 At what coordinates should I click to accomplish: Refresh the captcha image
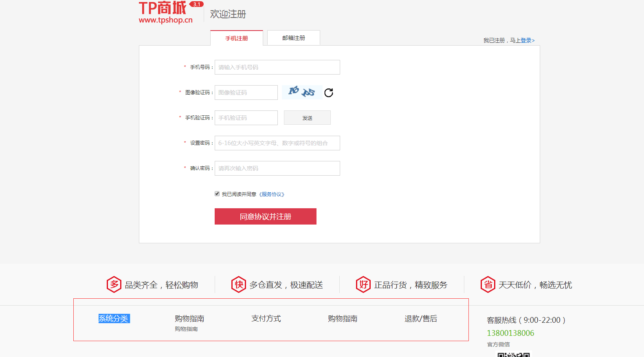click(329, 93)
